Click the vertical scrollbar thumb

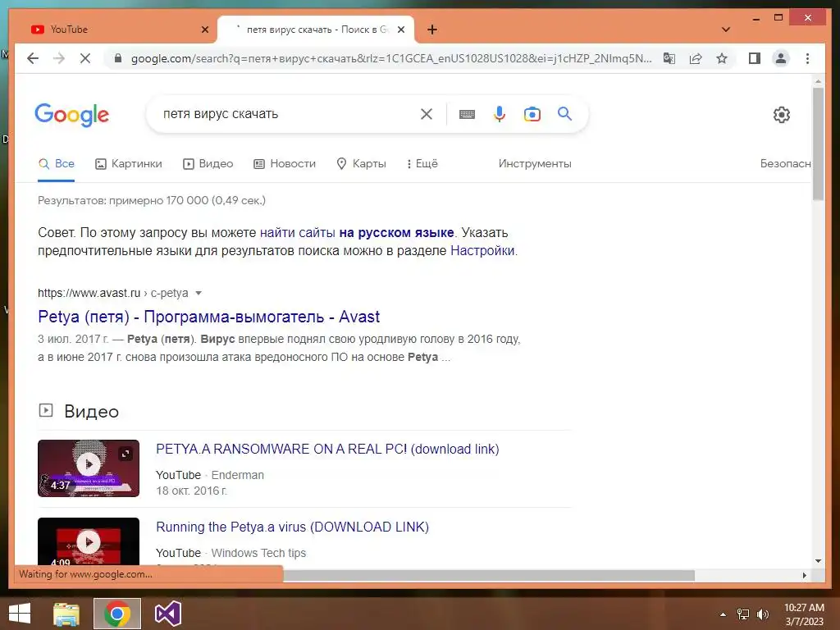tap(818, 144)
